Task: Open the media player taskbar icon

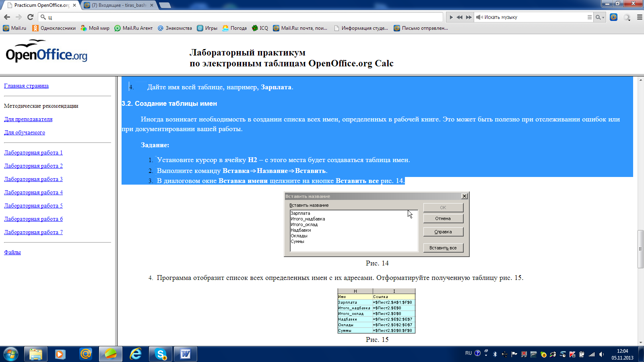Action: (60, 354)
